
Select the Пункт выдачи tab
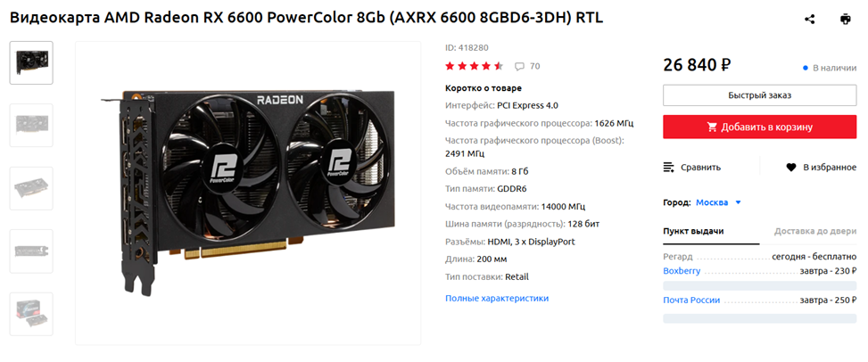(x=693, y=231)
